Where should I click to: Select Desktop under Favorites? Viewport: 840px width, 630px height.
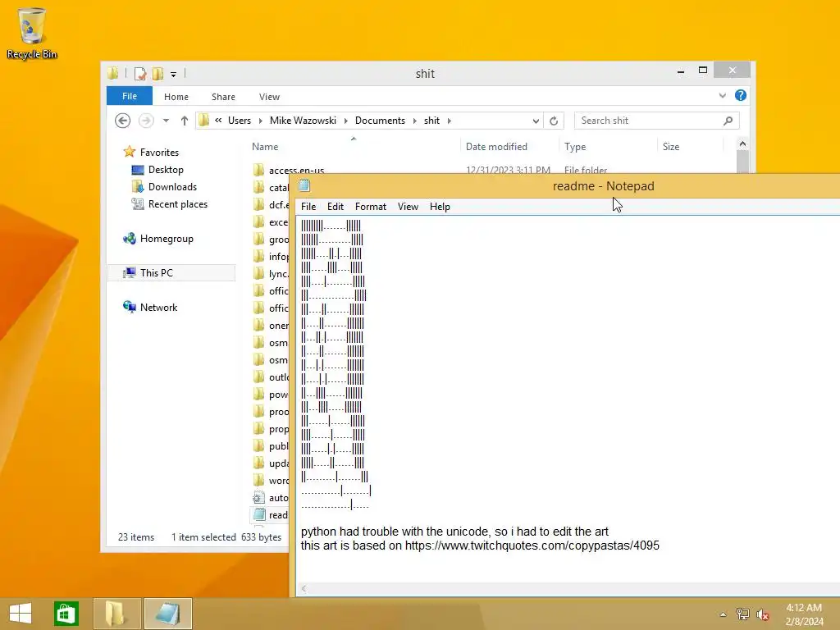166,169
